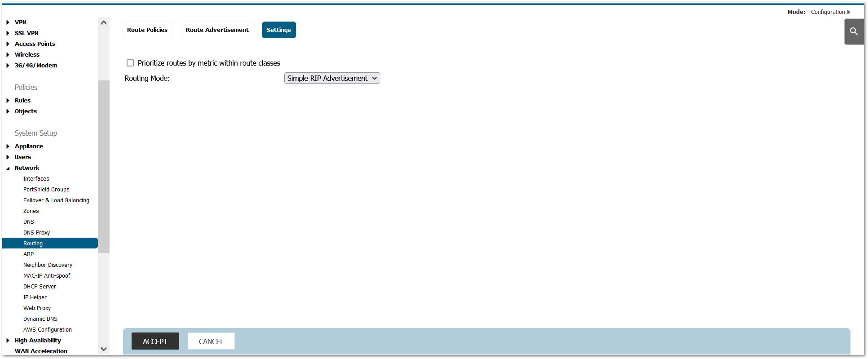
Task: Enable Prioritize routes by metric checkbox
Action: [130, 63]
